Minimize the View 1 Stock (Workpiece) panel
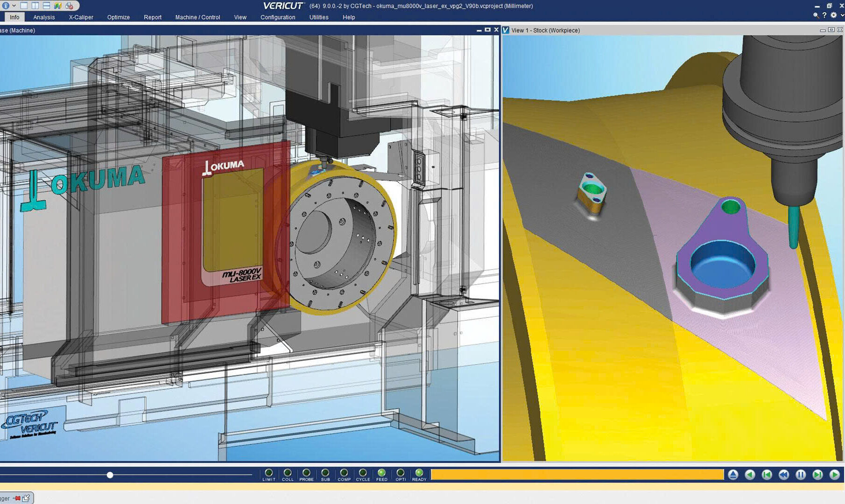The height and width of the screenshot is (504, 845). pos(823,30)
